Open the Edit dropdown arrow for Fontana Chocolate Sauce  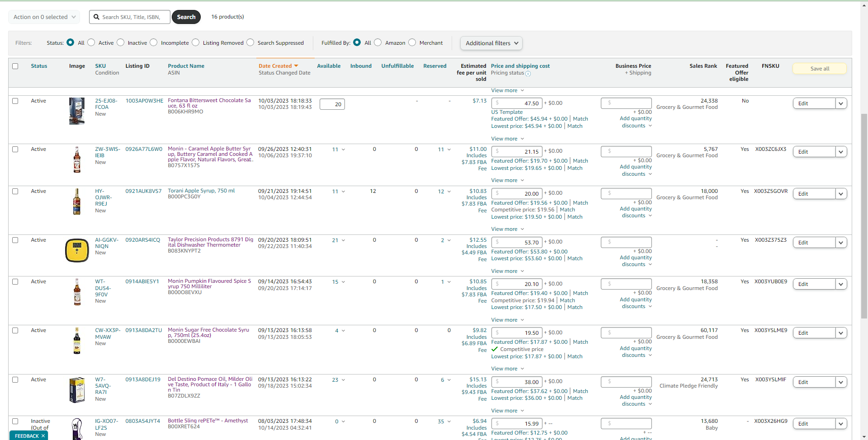[x=841, y=103]
